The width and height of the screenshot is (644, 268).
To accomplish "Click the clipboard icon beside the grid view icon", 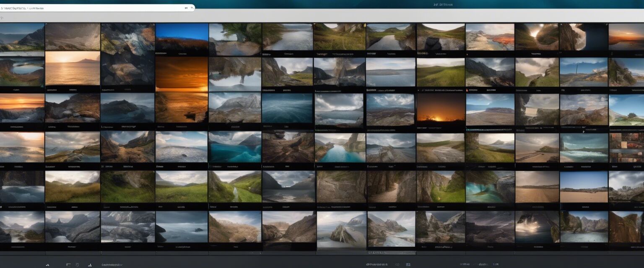I will [x=77, y=264].
